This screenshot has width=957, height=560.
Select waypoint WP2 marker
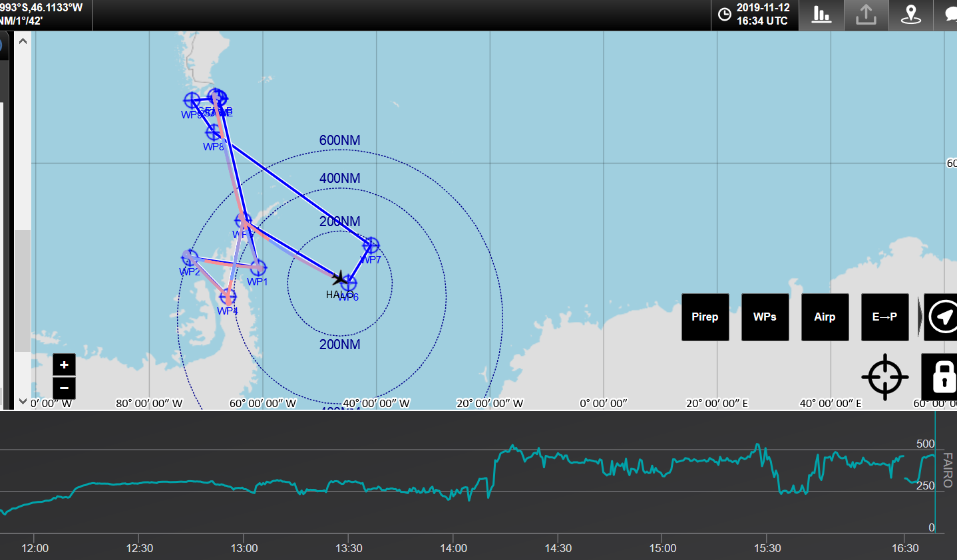[190, 257]
